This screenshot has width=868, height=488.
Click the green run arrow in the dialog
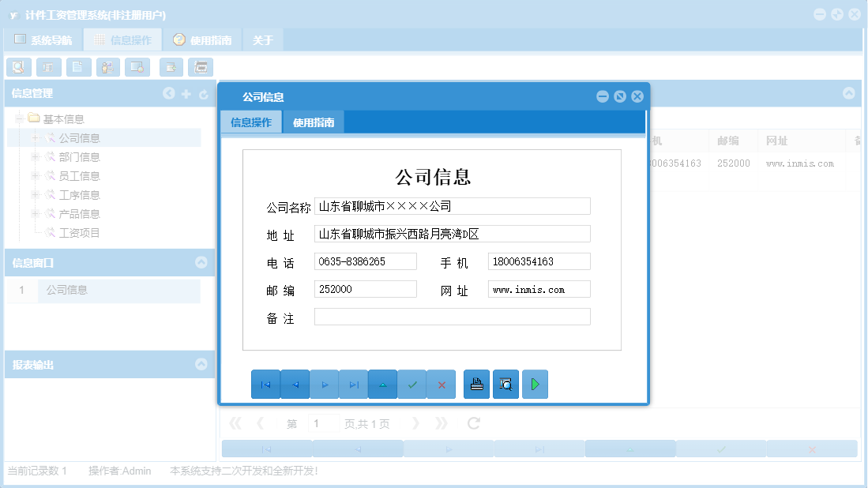(x=535, y=384)
